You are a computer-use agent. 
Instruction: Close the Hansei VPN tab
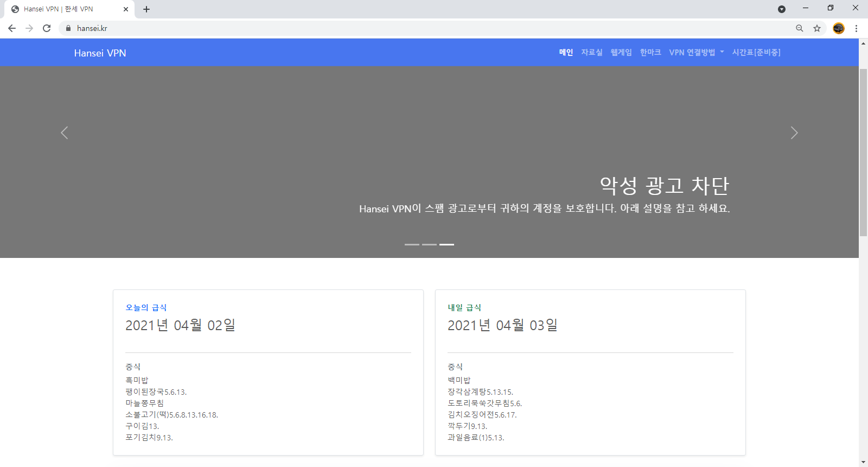[x=126, y=9]
